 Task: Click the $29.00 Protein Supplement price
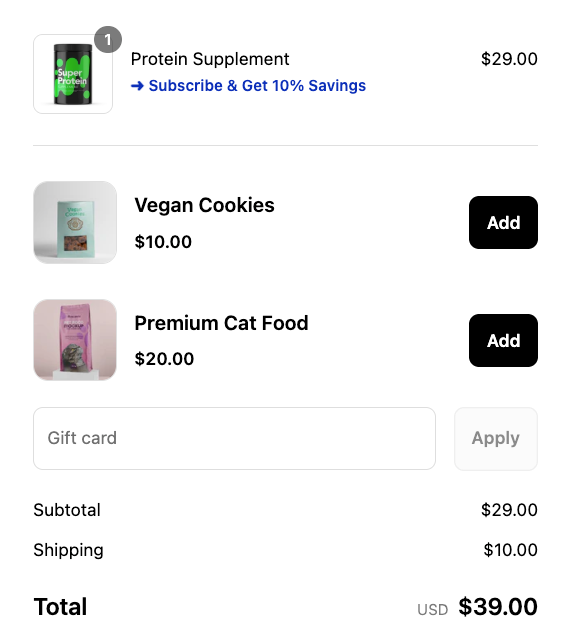509,59
